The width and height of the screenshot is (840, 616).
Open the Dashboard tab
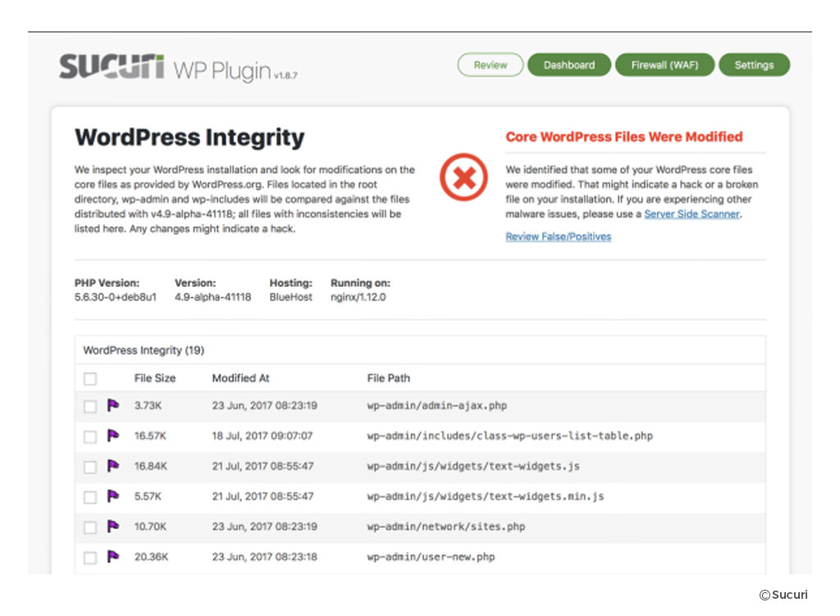tap(568, 66)
